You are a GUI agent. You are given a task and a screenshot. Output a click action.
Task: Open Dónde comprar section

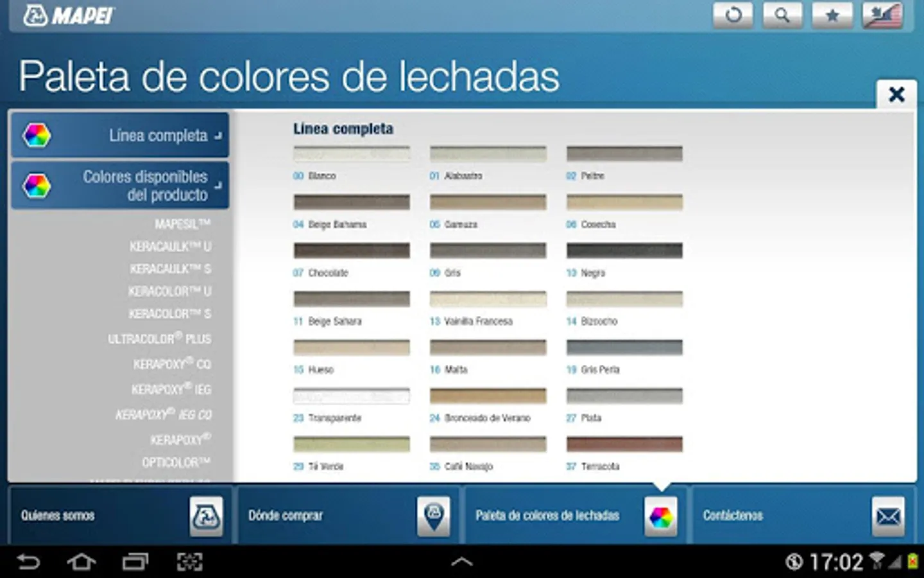coord(348,516)
